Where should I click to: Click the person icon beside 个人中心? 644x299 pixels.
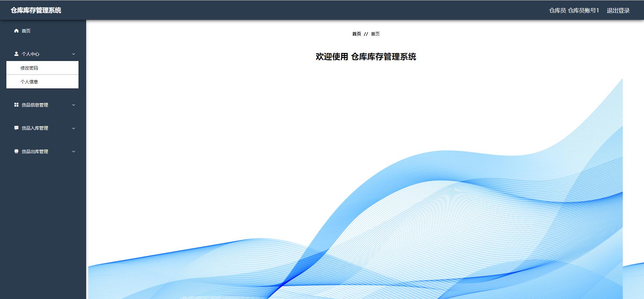[x=16, y=54]
